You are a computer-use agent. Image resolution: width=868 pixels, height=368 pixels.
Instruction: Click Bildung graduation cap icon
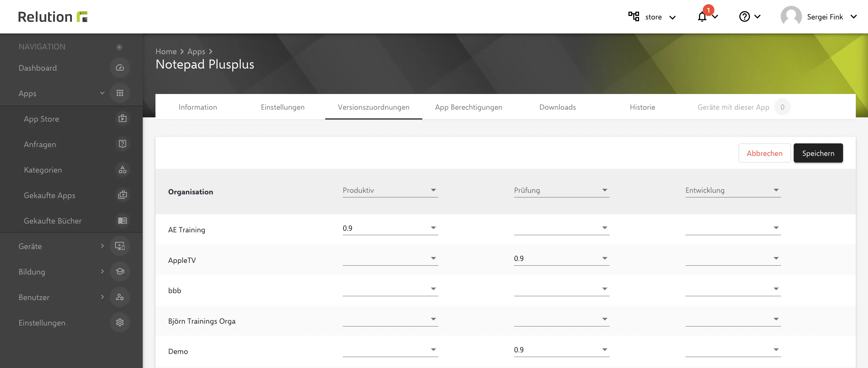(120, 272)
